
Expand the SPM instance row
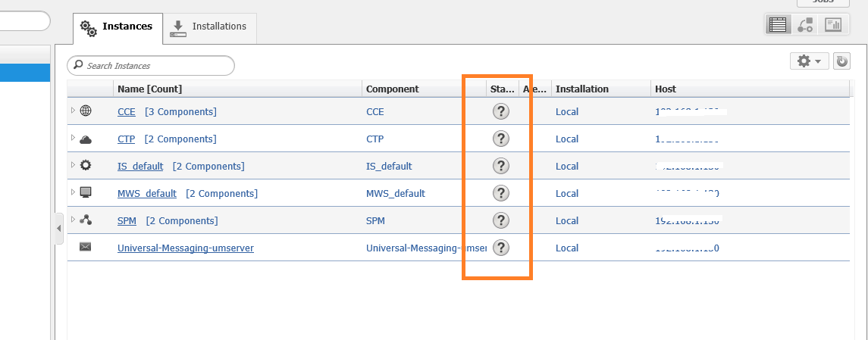point(73,219)
